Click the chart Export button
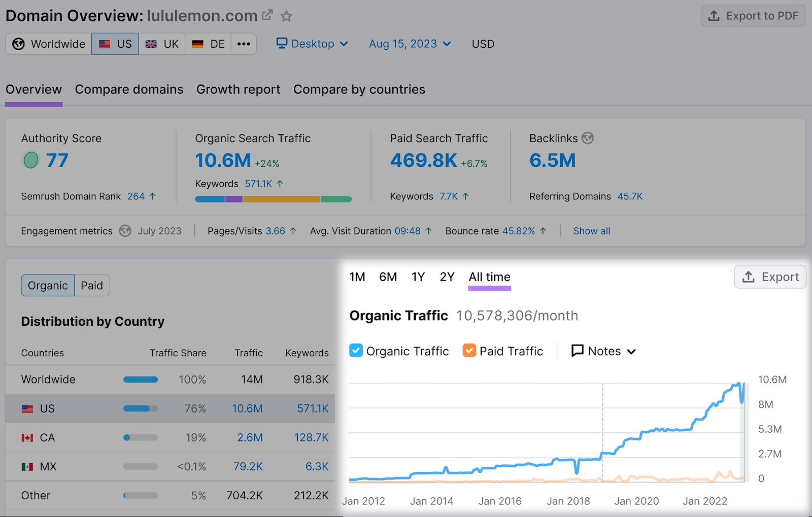812x517 pixels. 770,277
